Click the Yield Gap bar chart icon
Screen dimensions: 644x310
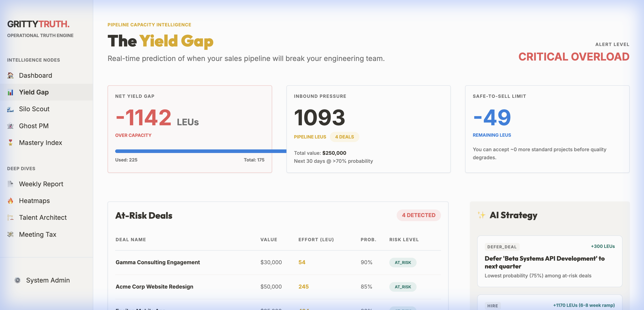10,92
